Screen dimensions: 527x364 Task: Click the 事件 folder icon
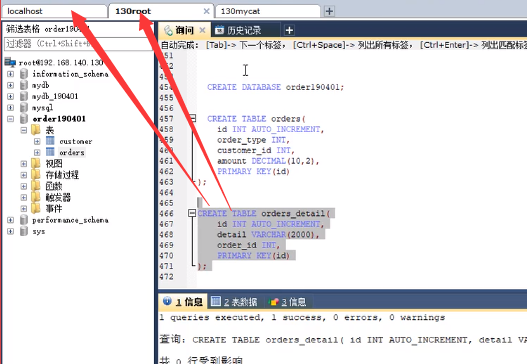click(x=36, y=208)
